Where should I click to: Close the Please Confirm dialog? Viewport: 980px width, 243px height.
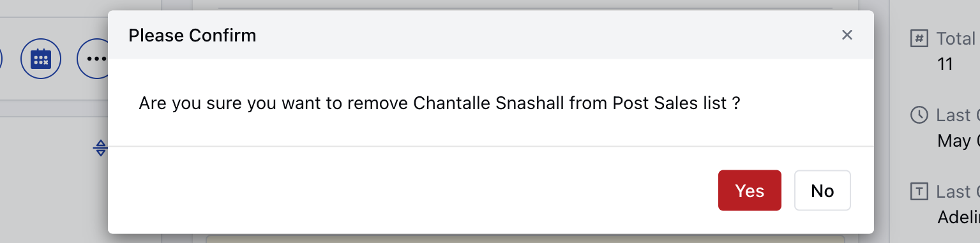847,34
